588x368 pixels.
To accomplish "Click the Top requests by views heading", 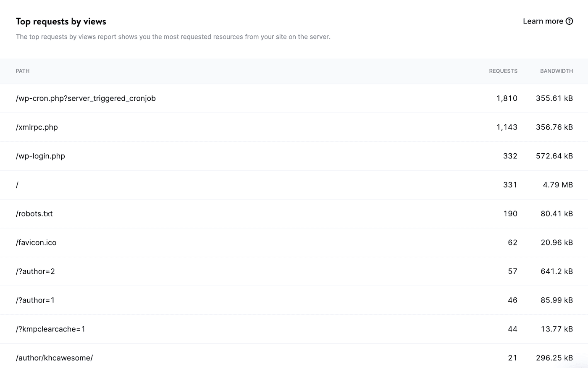I will (60, 21).
